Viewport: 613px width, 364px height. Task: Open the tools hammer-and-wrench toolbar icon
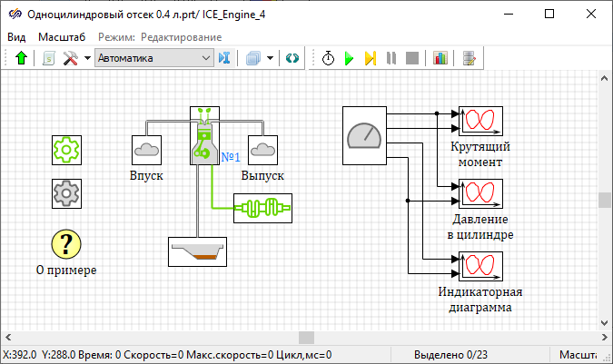(x=71, y=58)
